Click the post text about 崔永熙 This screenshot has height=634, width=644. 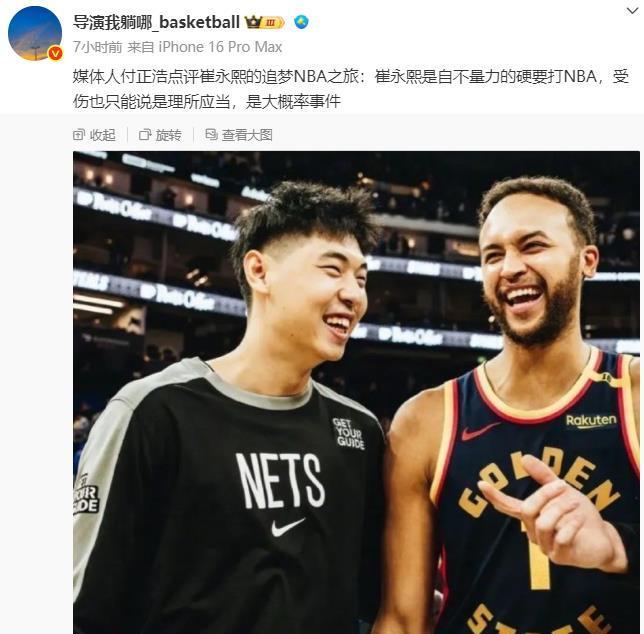[x=351, y=89]
